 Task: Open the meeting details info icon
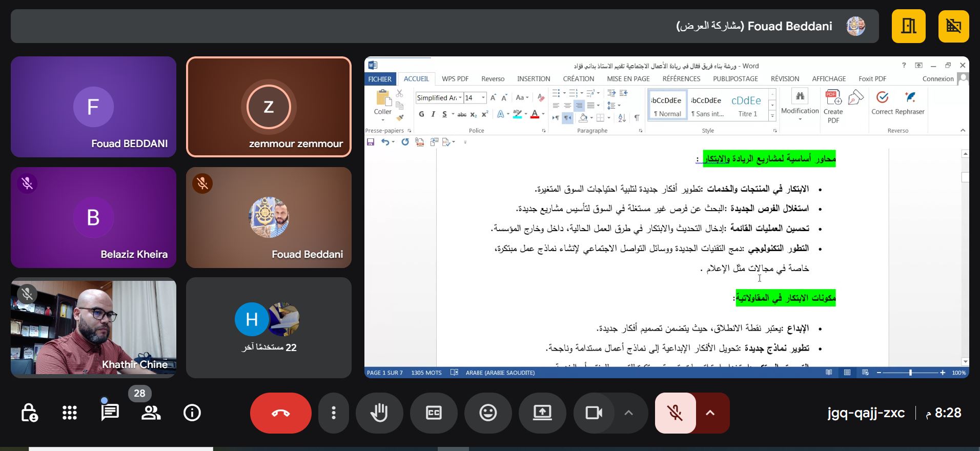(x=192, y=413)
